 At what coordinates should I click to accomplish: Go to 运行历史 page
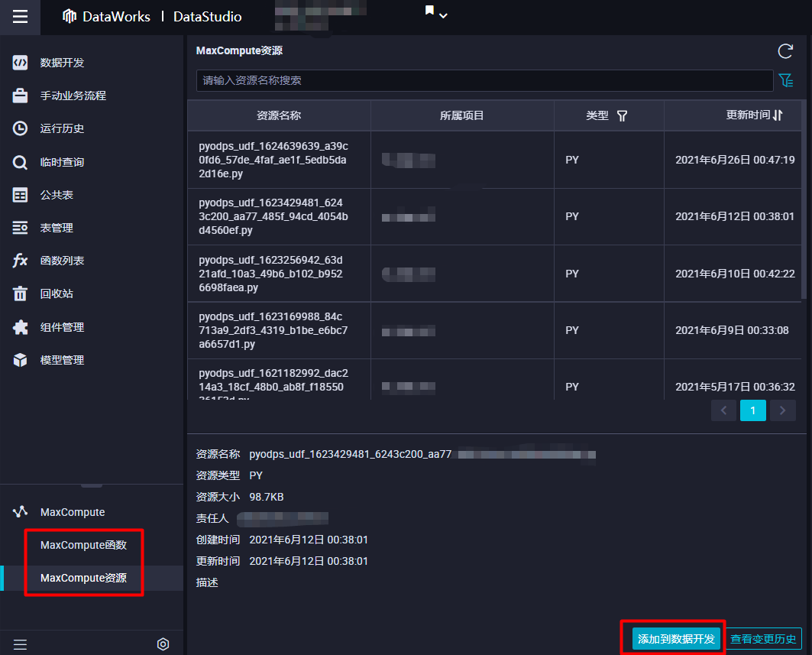pyautogui.click(x=62, y=128)
